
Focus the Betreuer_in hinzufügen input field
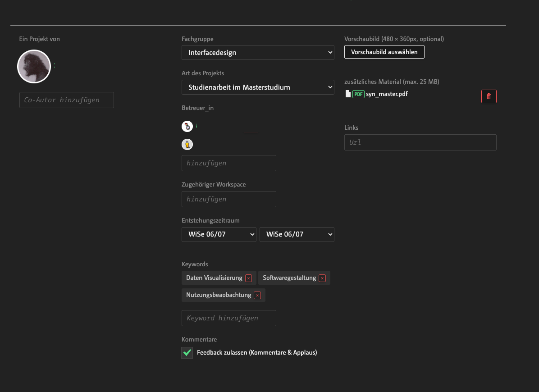[x=228, y=163]
